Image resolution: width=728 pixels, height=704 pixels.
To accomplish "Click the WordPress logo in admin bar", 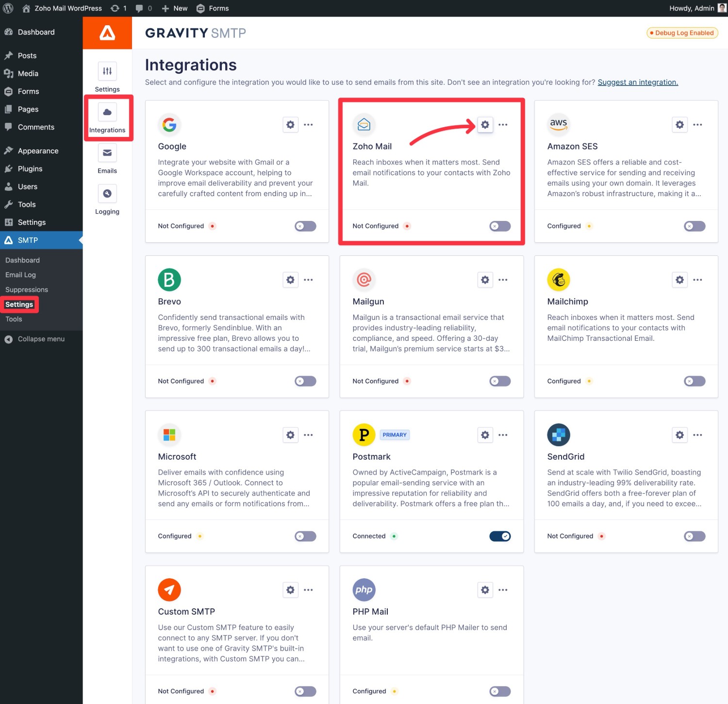I will coord(8,8).
